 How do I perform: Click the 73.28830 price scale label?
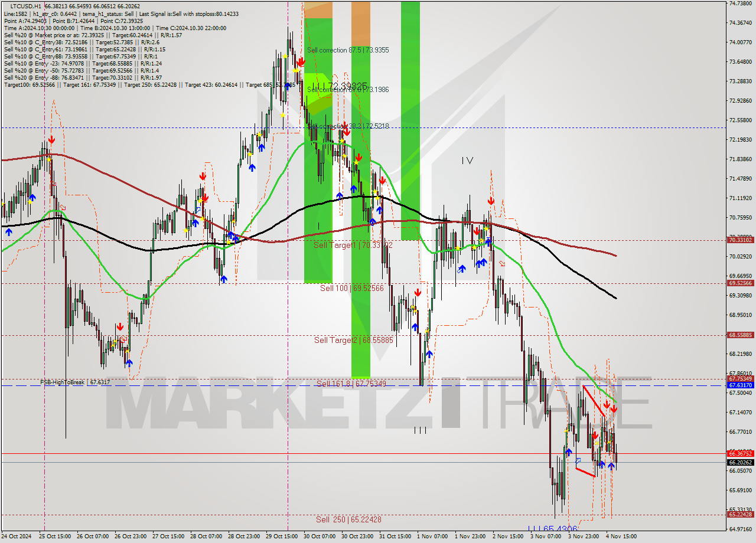click(741, 81)
